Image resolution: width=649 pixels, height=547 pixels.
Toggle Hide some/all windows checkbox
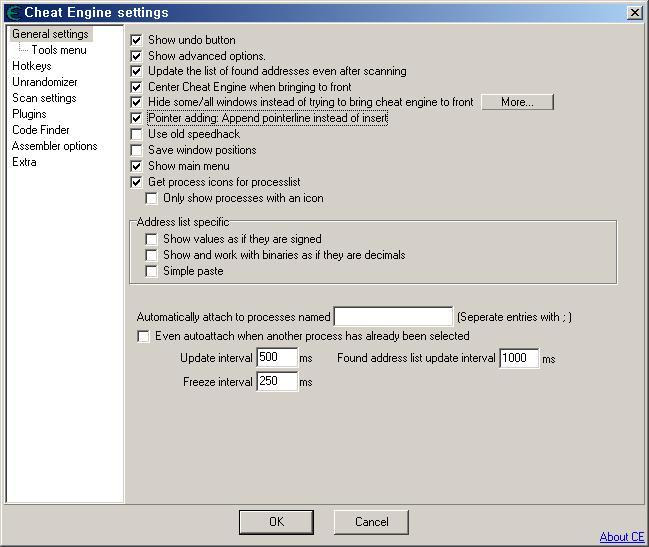[136, 102]
